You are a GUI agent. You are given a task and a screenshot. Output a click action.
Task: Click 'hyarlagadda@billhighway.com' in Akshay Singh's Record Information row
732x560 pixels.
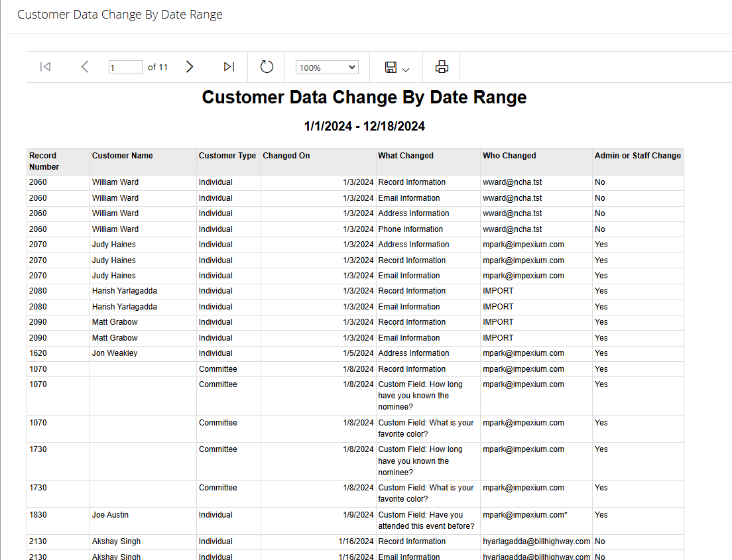tap(536, 541)
